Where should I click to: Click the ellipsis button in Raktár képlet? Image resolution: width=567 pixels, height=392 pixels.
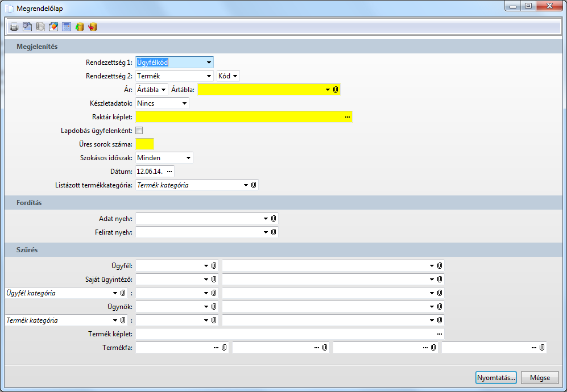pos(347,117)
